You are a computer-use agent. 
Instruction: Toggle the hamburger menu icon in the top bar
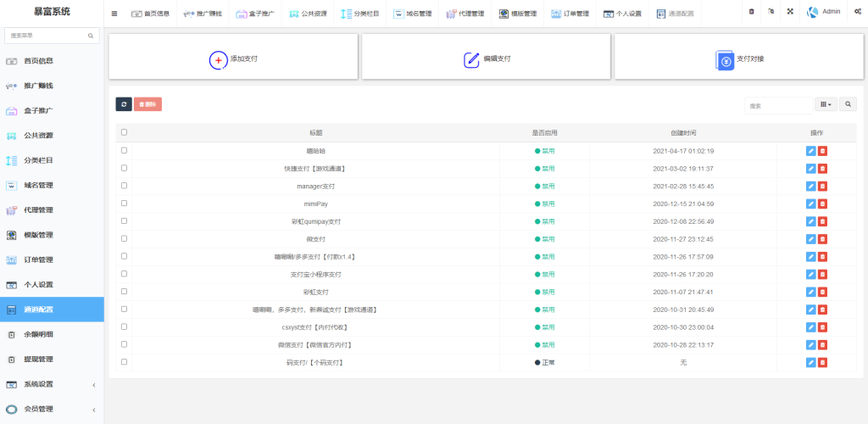pyautogui.click(x=114, y=14)
